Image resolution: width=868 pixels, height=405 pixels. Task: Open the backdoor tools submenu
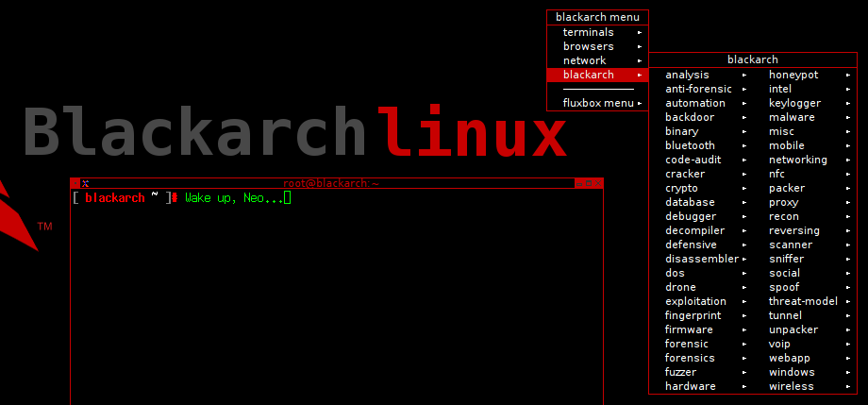pos(701,117)
